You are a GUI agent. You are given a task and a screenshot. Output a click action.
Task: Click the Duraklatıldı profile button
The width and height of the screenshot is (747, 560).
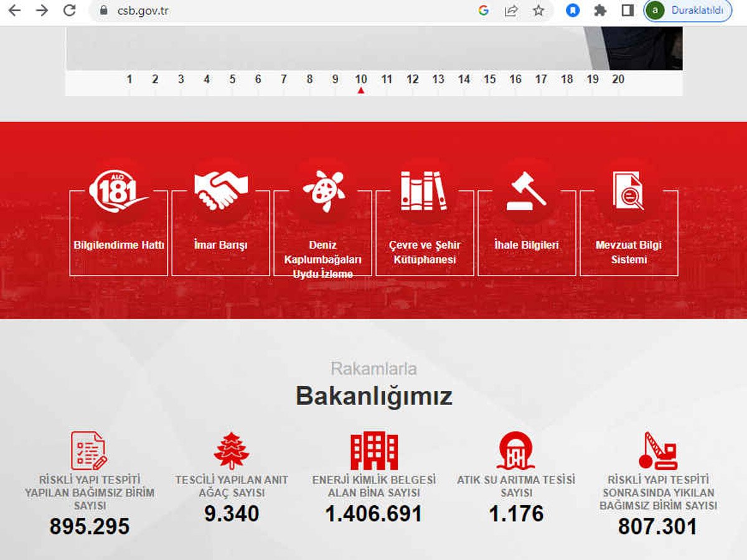click(688, 11)
